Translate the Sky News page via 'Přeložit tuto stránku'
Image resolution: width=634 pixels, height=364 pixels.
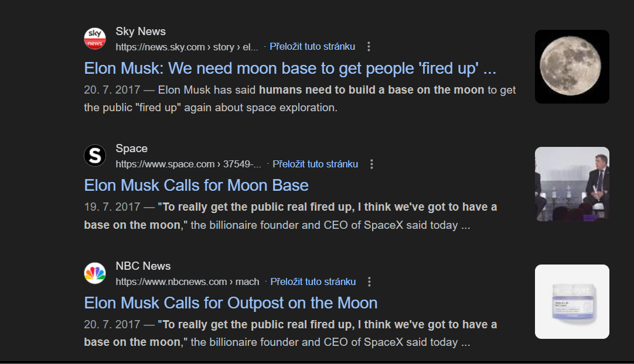tap(312, 47)
